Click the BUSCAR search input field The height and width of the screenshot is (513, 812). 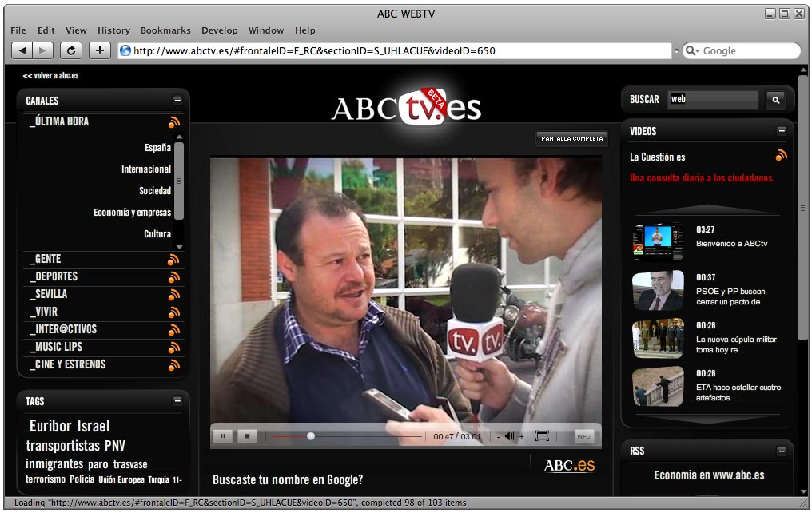pos(713,99)
